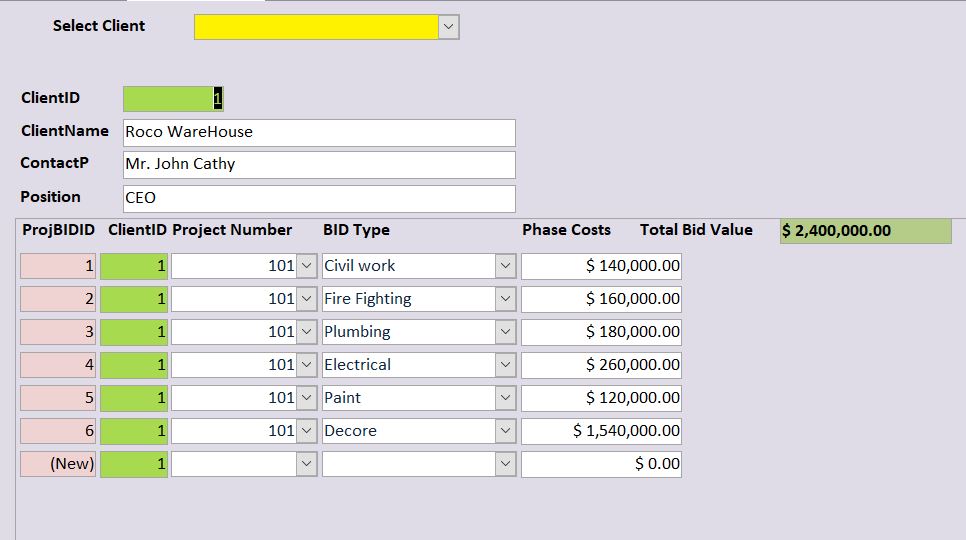Open BID Type dropdown for Fire Fighting

[506, 299]
